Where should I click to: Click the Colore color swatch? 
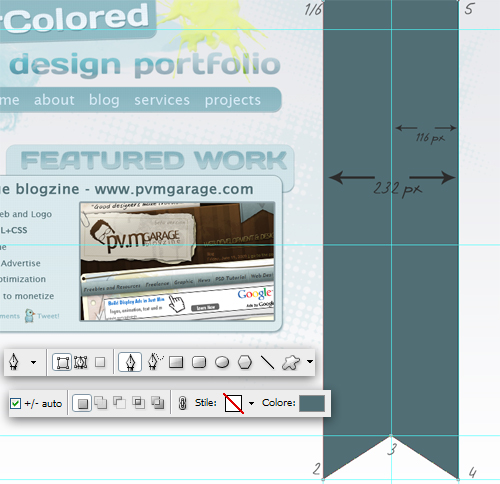312,403
